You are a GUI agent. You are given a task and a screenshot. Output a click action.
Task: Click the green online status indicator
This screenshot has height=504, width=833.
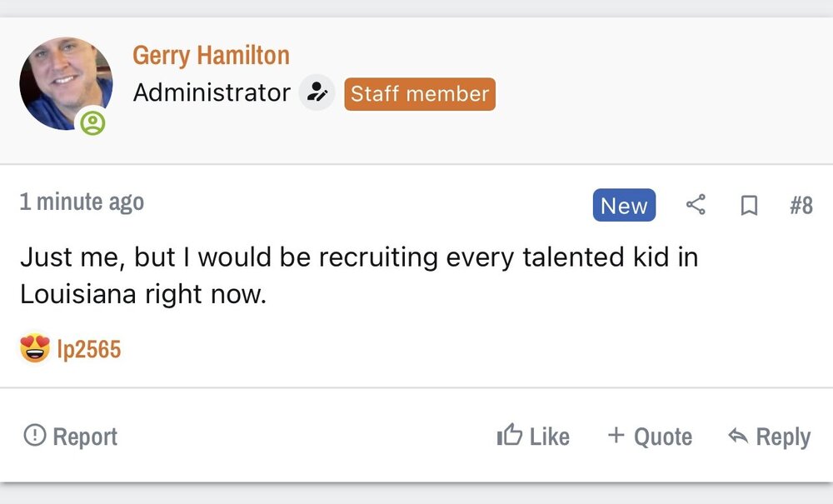[x=93, y=124]
